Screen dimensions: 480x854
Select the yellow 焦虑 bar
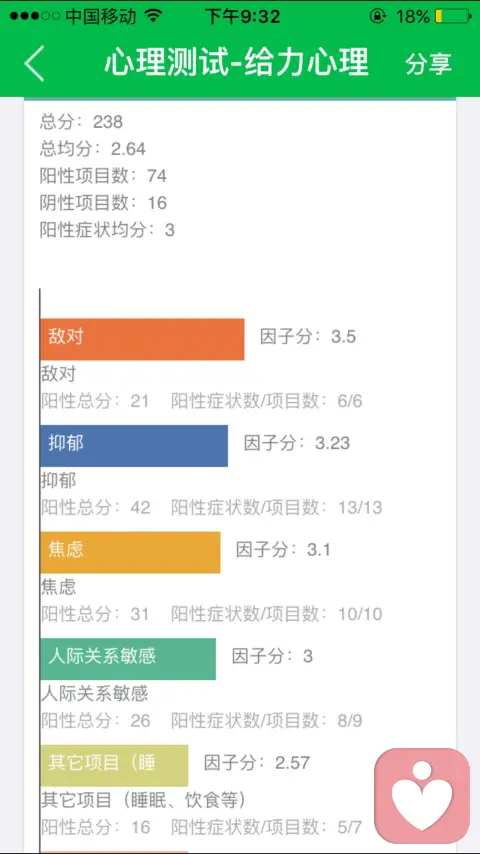click(x=130, y=552)
